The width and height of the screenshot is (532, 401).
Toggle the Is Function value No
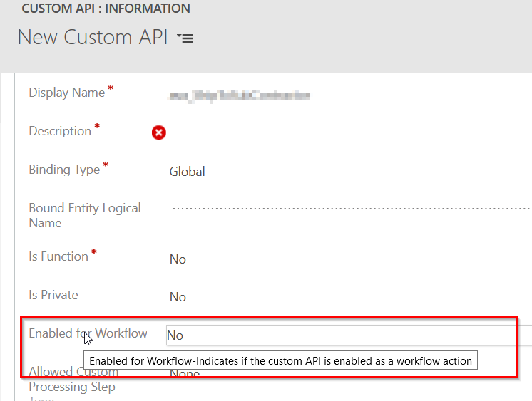coord(178,259)
